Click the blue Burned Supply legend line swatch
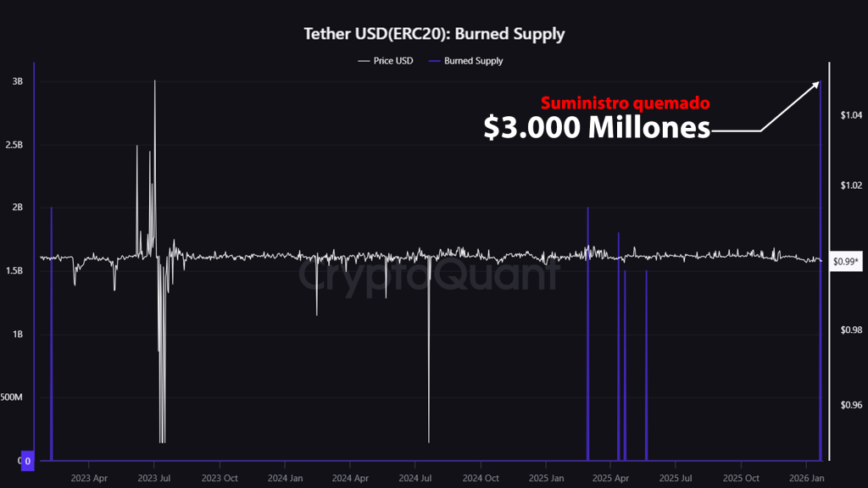The image size is (868, 488). (x=435, y=61)
